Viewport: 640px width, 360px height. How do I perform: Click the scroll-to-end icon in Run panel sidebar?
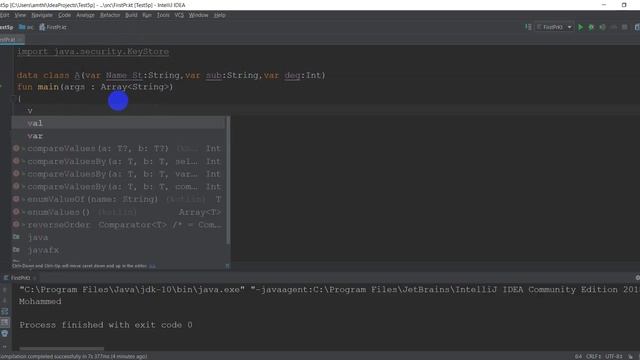[4, 322]
